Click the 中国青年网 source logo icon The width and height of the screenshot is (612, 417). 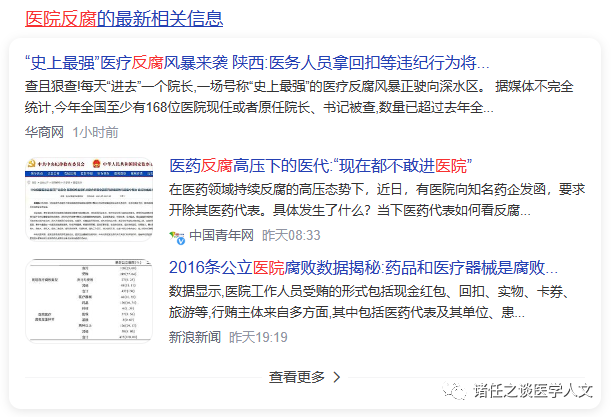click(x=178, y=236)
